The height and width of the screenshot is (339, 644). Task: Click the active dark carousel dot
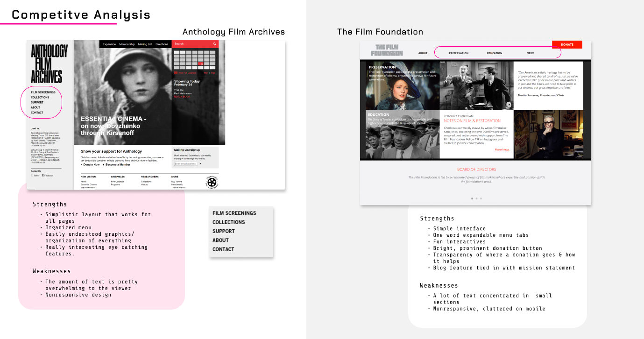[472, 198]
